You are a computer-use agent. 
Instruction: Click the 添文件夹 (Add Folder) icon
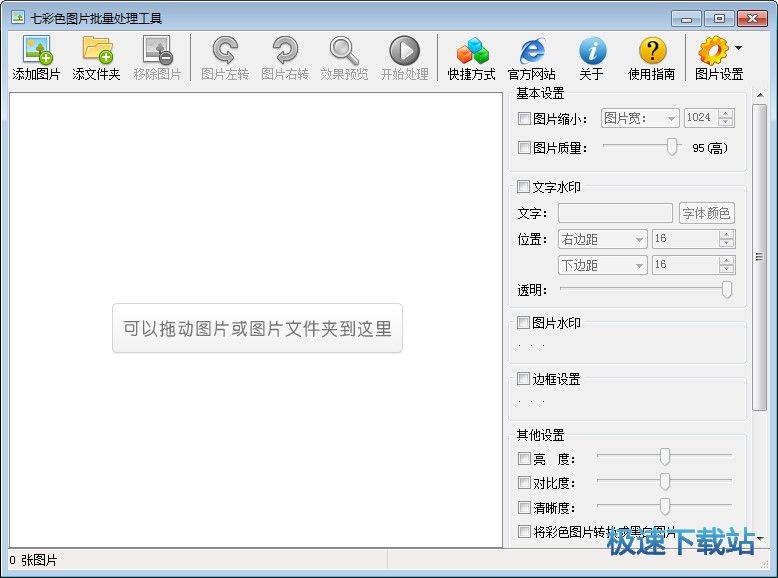click(96, 51)
